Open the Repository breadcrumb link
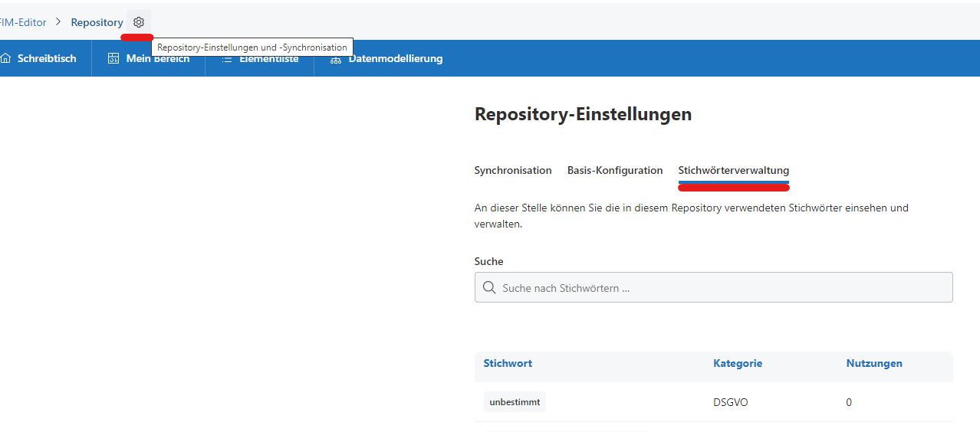Image resolution: width=980 pixels, height=432 pixels. (x=97, y=22)
